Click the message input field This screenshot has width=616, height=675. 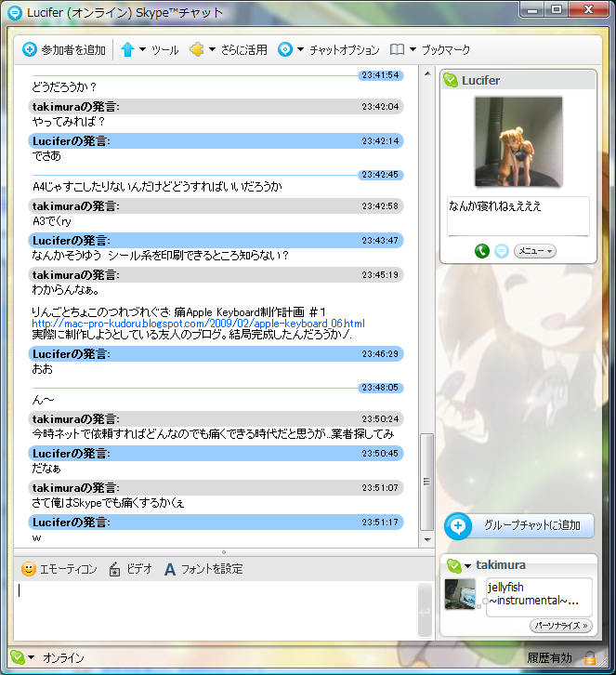tap(216, 610)
